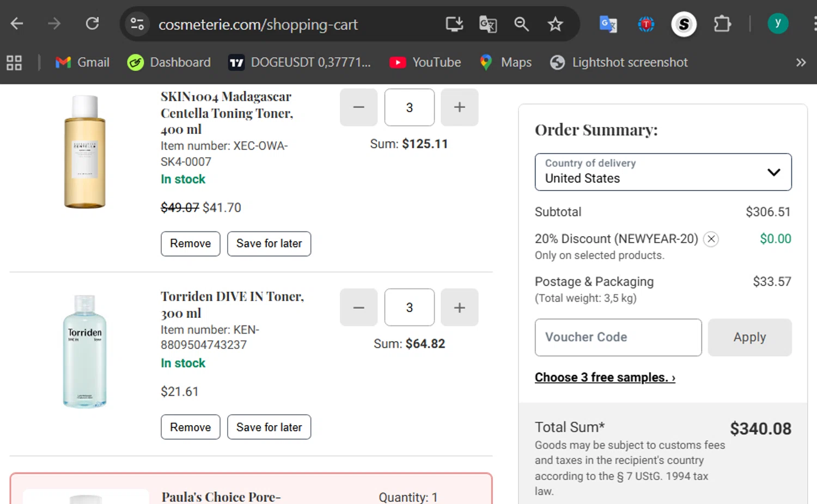Screen dimensions: 817x504
Task: Increase quantity of Torriden DIVE IN Toner
Action: pos(459,308)
